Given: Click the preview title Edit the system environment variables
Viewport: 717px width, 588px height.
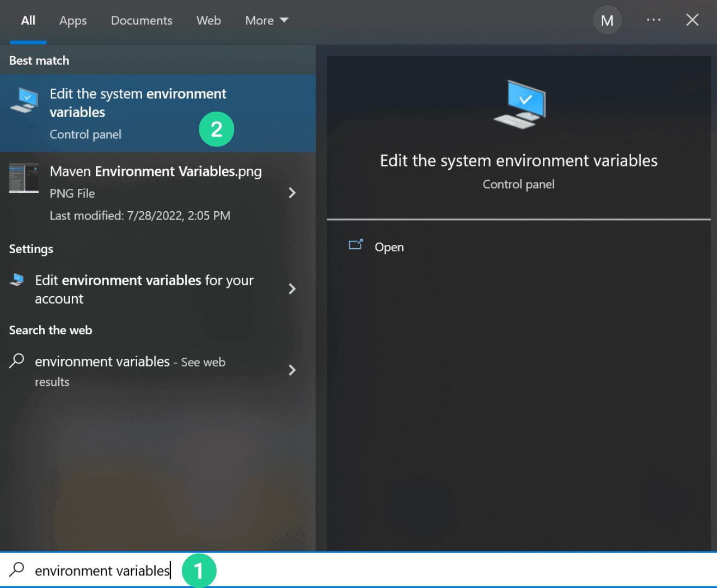Looking at the screenshot, I should click(x=518, y=161).
